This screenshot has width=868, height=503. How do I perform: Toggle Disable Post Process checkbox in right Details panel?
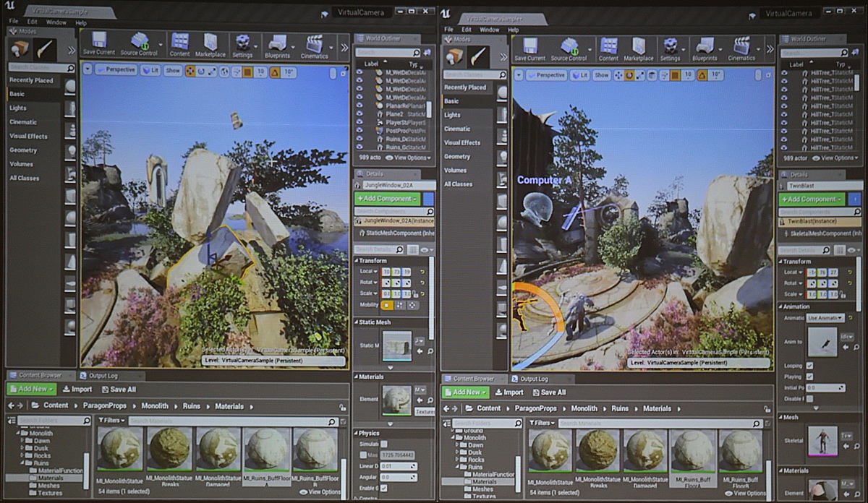tap(809, 398)
